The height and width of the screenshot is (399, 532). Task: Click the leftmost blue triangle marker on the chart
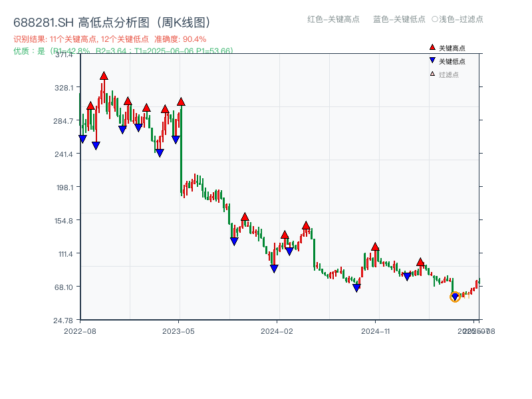pos(82,137)
